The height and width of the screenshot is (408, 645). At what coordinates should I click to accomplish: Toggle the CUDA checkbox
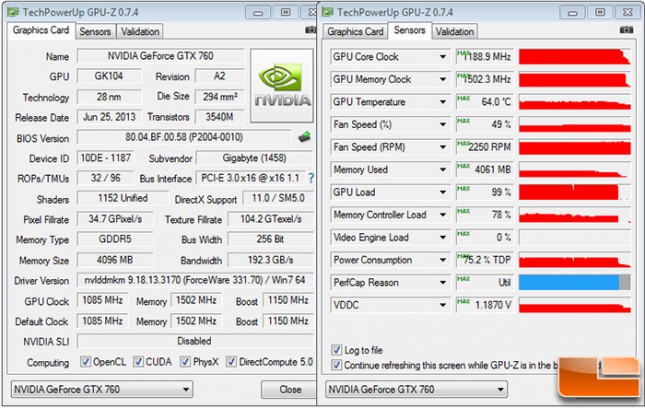click(138, 362)
